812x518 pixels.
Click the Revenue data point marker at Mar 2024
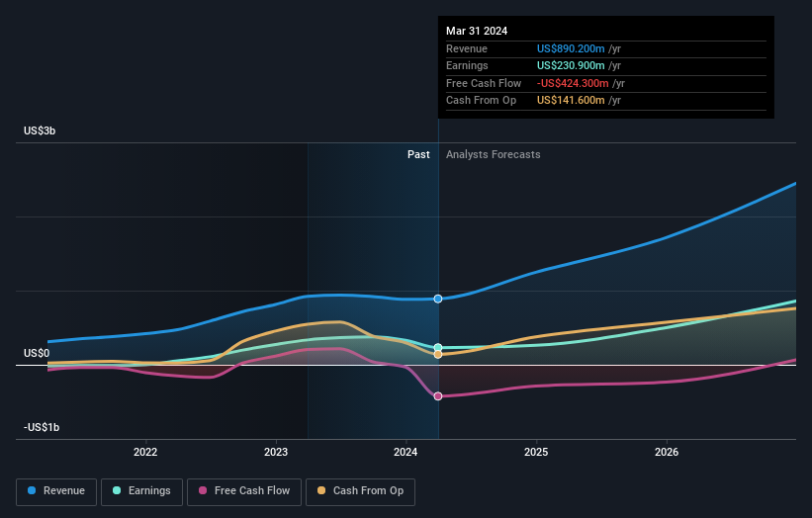[438, 299]
